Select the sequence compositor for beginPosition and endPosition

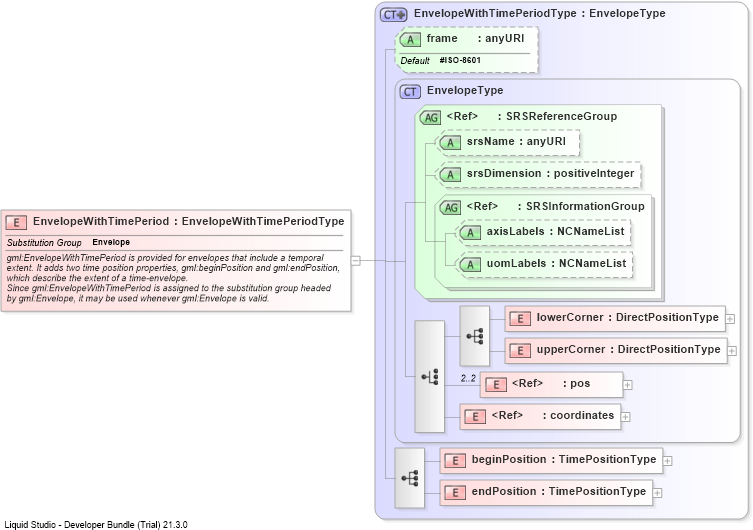click(410, 478)
